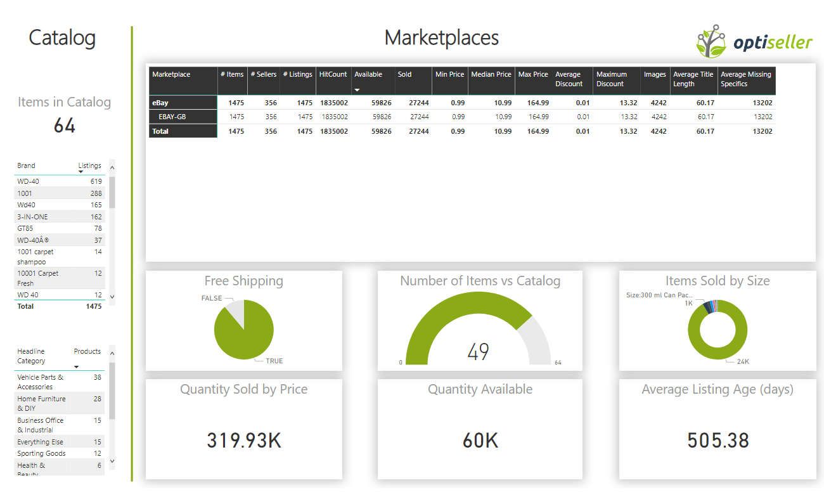Select Business Office & Industrial category
Viewport: 824px width, 504px height.
click(60, 425)
